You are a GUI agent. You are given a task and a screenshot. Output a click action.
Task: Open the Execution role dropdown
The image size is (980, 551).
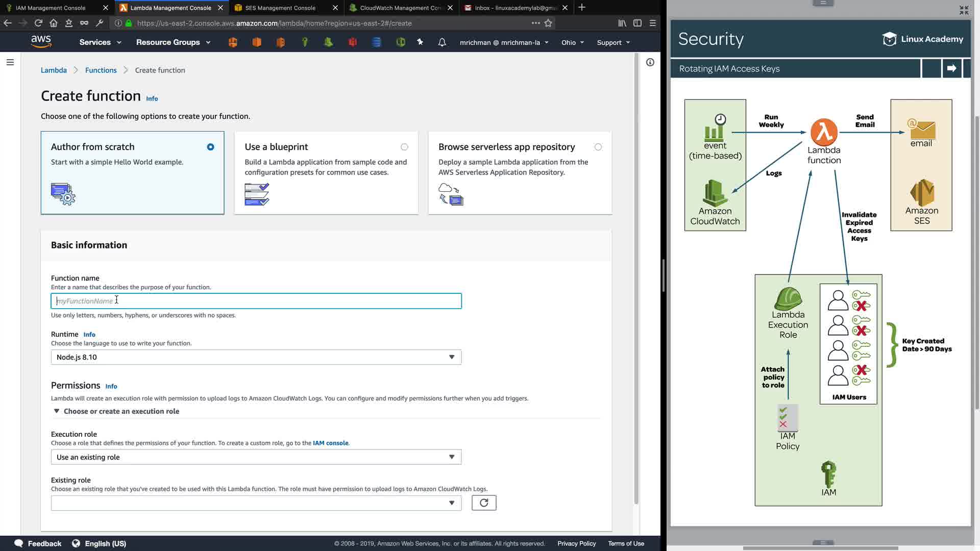pos(256,457)
